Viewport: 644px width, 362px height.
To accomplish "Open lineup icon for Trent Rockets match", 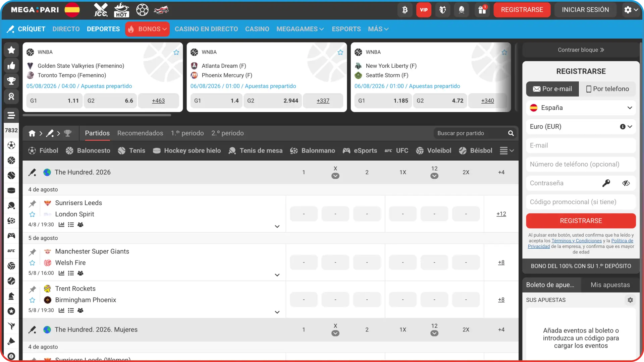I will click(x=80, y=310).
